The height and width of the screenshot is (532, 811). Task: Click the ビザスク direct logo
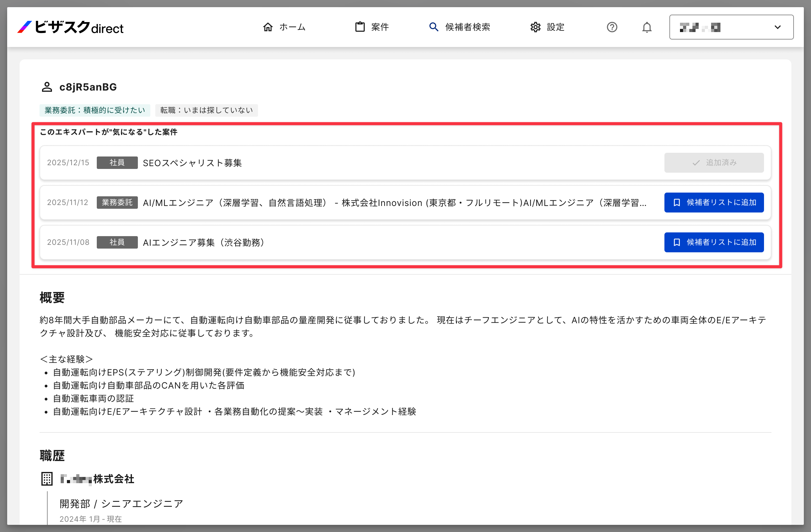point(70,27)
